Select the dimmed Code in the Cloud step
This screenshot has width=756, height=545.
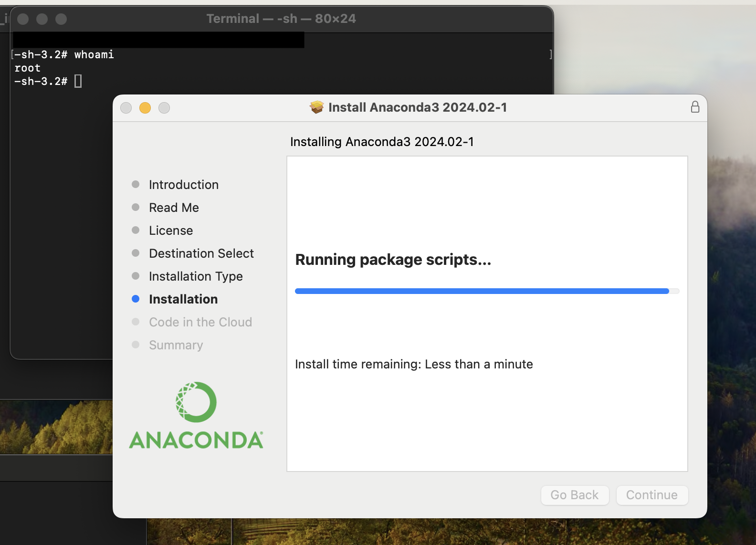[200, 322]
